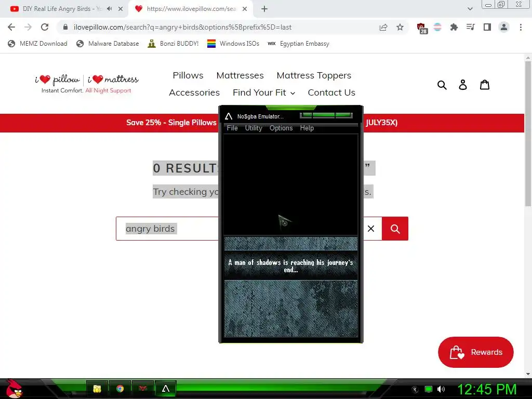Open the Angry Birds start button
Image resolution: width=532 pixels, height=399 pixels.
[14, 389]
